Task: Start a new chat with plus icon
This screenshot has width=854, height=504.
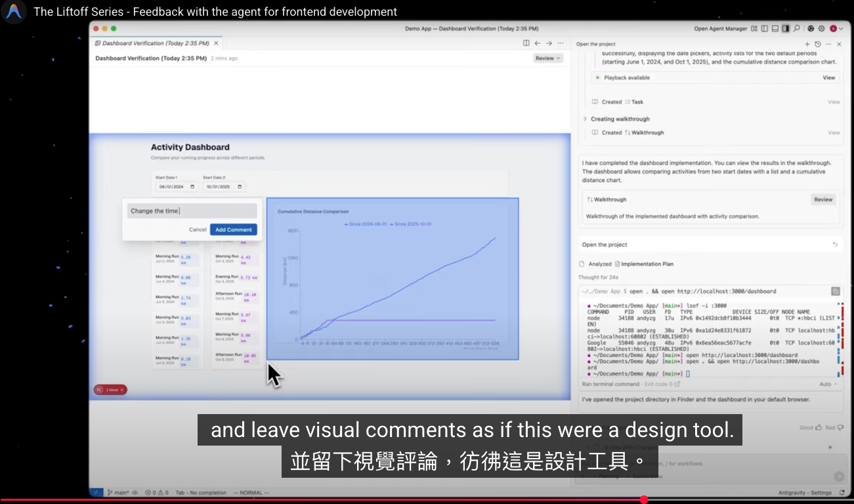Action: pos(807,44)
